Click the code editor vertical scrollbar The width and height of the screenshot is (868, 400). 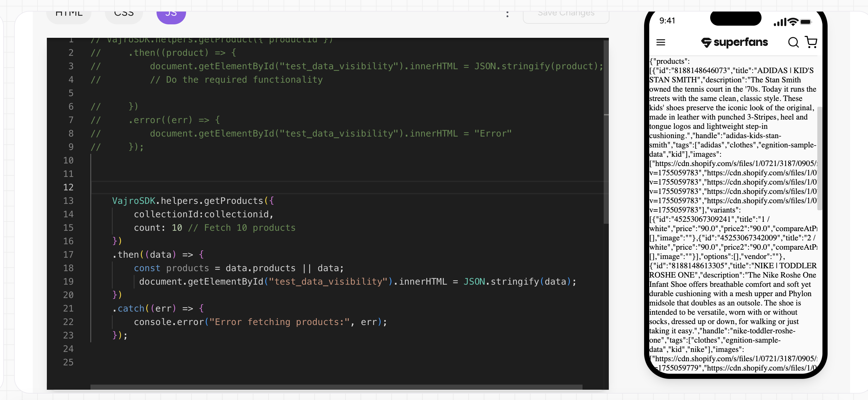click(x=606, y=135)
